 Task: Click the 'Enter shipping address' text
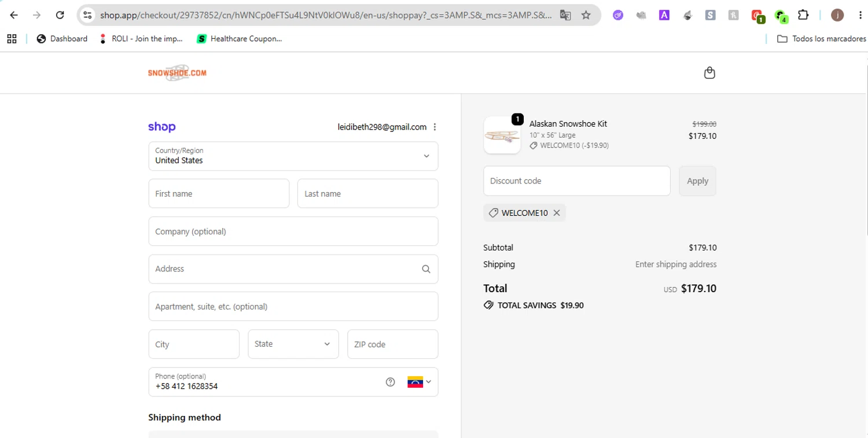tap(676, 264)
